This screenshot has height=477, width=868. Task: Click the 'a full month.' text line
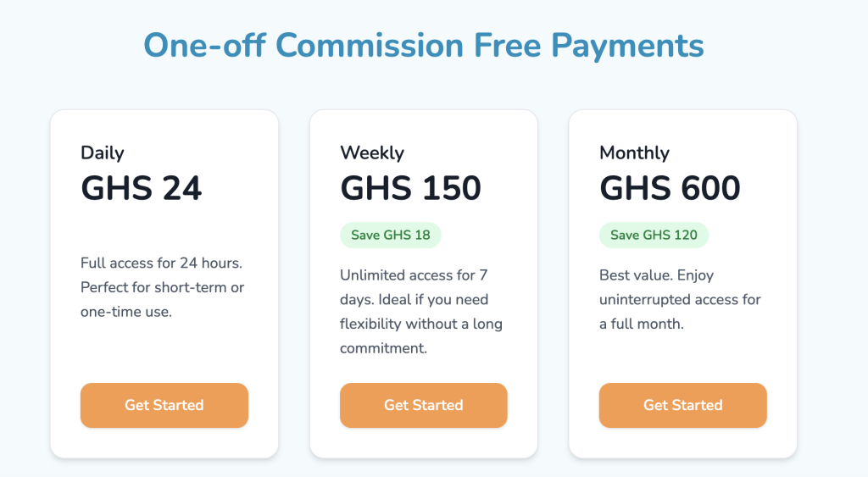pos(641,324)
